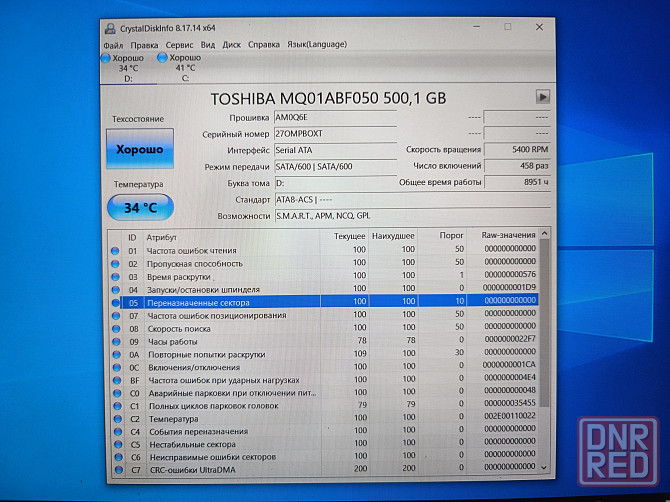This screenshot has width=670, height=502.
Task: Click status dot for attribute 02
Action: (115, 264)
